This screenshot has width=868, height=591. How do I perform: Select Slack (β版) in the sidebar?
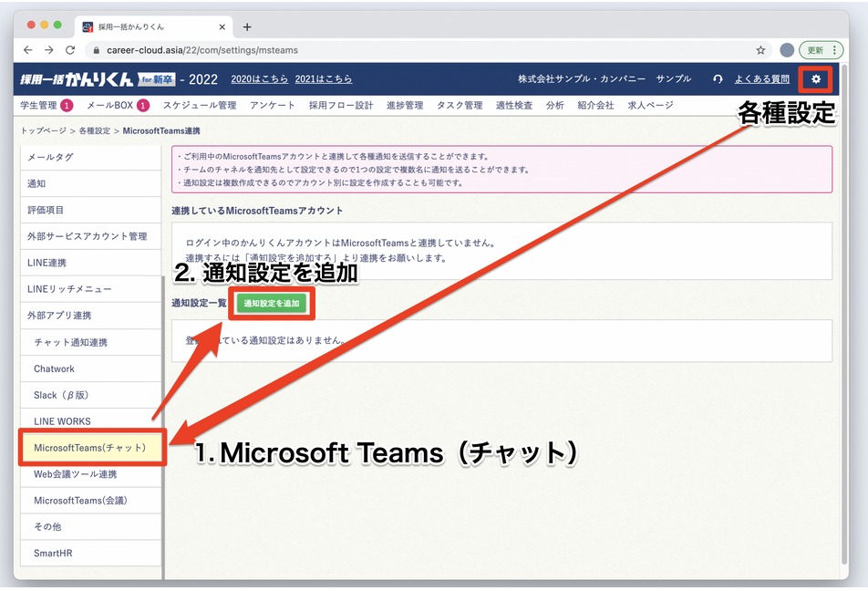tap(60, 395)
